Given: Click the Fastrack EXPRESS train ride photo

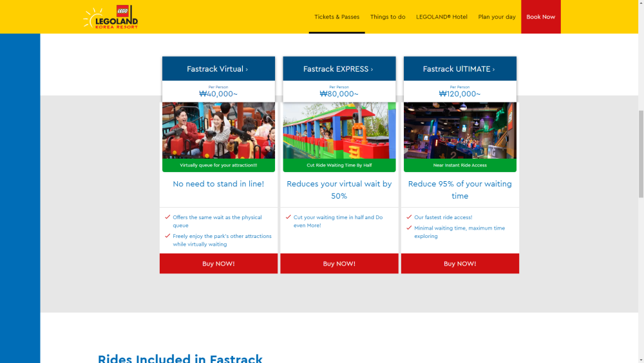Looking at the screenshot, I should pyautogui.click(x=339, y=130).
